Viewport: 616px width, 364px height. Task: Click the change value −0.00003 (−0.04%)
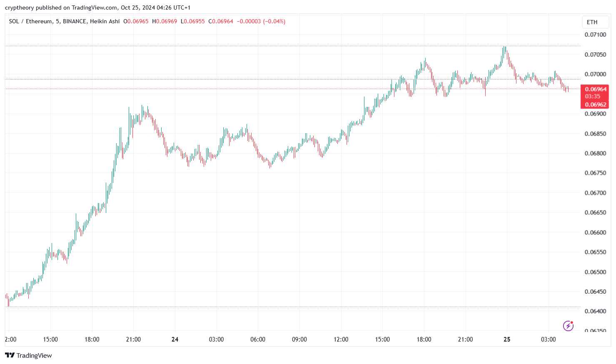pyautogui.click(x=261, y=21)
